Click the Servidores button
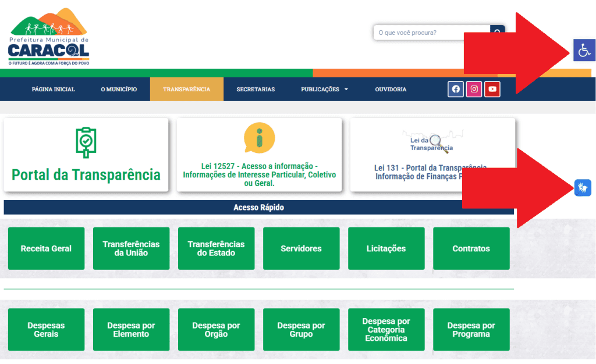 (301, 248)
